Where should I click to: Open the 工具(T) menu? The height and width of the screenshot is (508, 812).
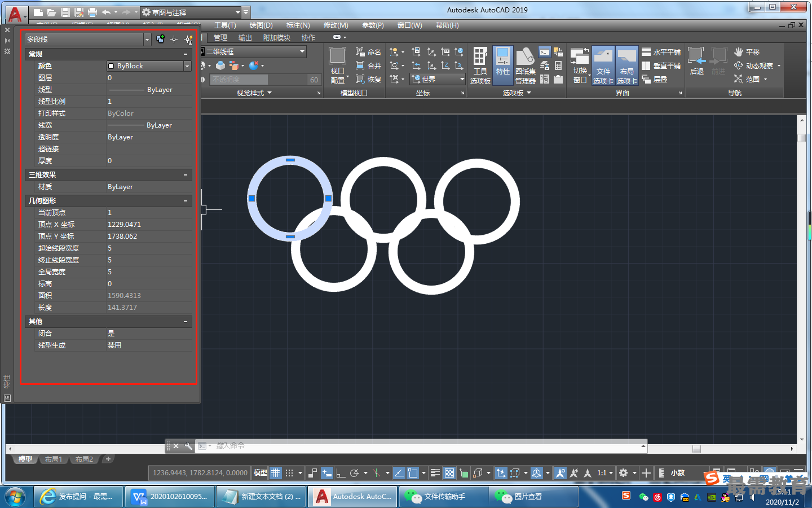tap(225, 25)
